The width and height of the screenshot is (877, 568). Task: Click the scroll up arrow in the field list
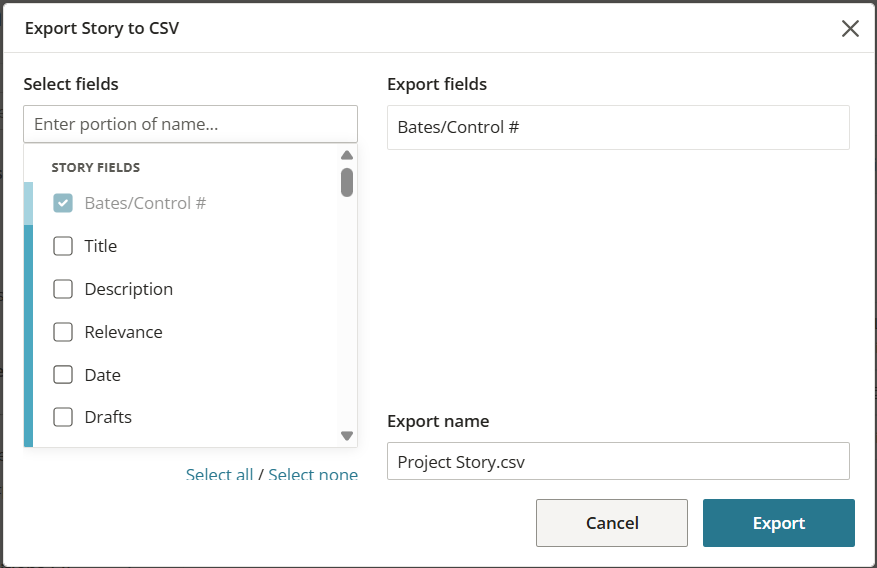point(347,155)
